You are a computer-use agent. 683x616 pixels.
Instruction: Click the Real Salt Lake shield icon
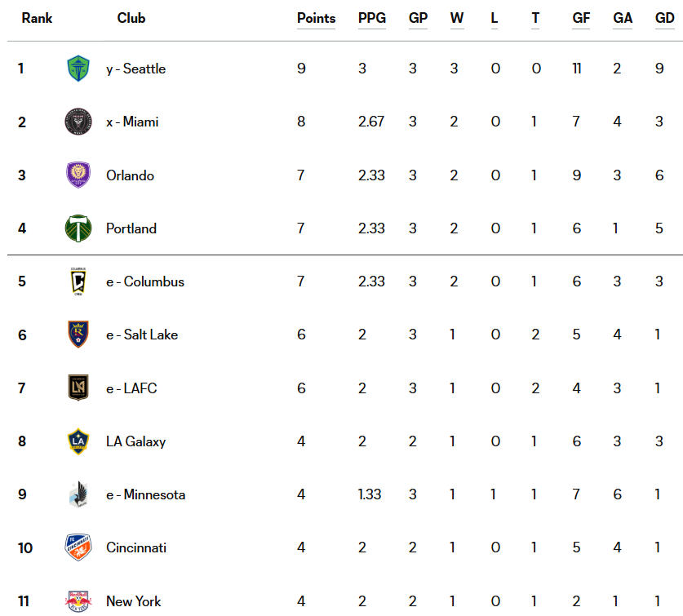click(x=78, y=335)
